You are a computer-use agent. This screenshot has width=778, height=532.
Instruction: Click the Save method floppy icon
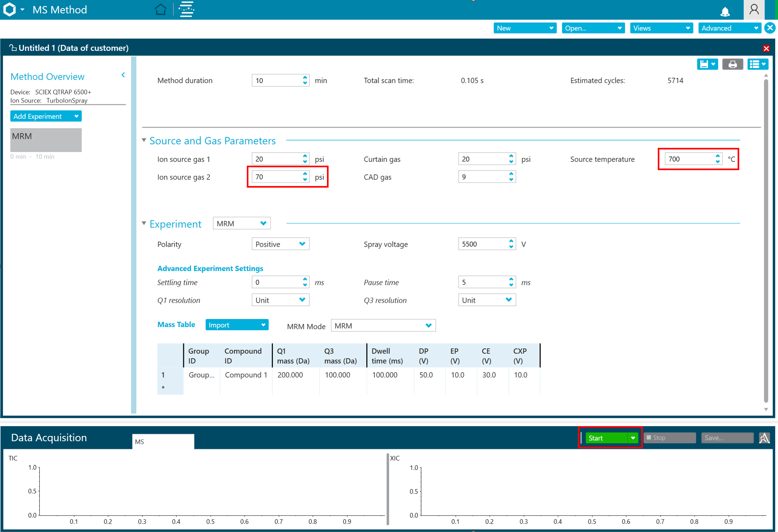[704, 64]
